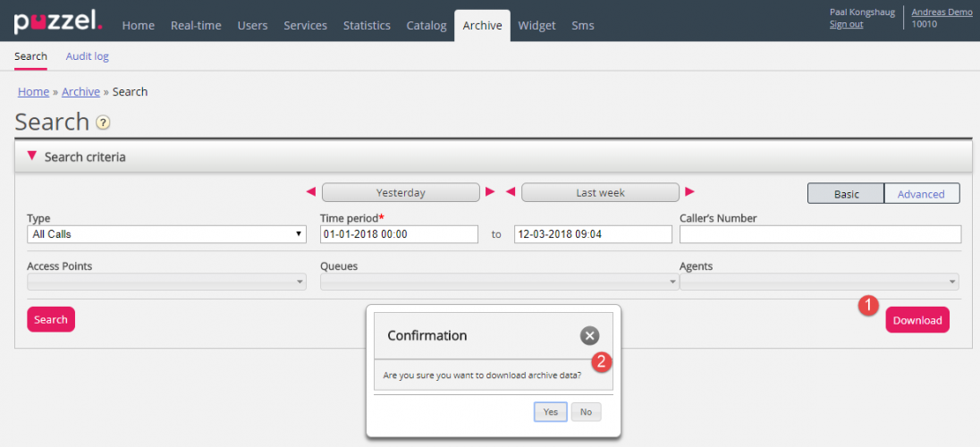This screenshot has width=980, height=447.
Task: Click next arrow right of Yesterday
Action: tap(490, 192)
